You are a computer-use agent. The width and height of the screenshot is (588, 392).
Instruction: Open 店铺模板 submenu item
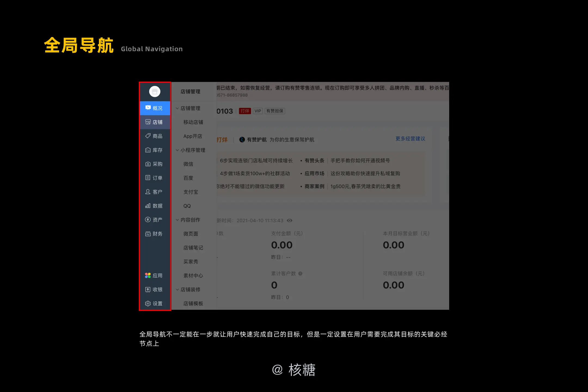193,304
